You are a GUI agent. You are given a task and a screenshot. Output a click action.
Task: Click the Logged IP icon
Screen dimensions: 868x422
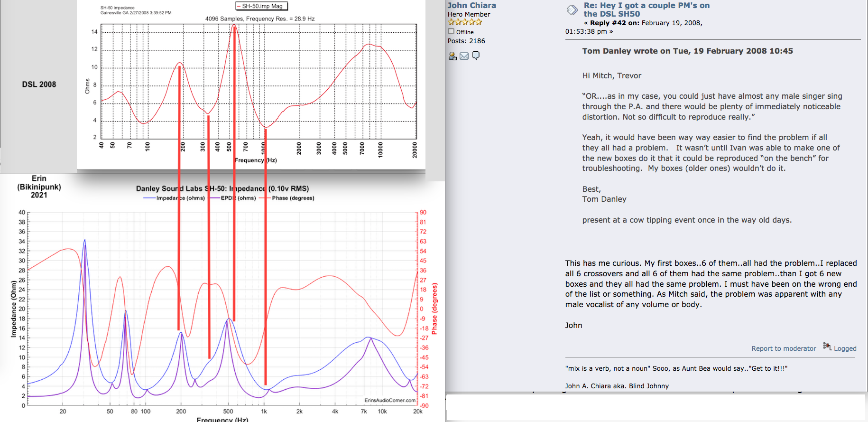pyautogui.click(x=827, y=346)
